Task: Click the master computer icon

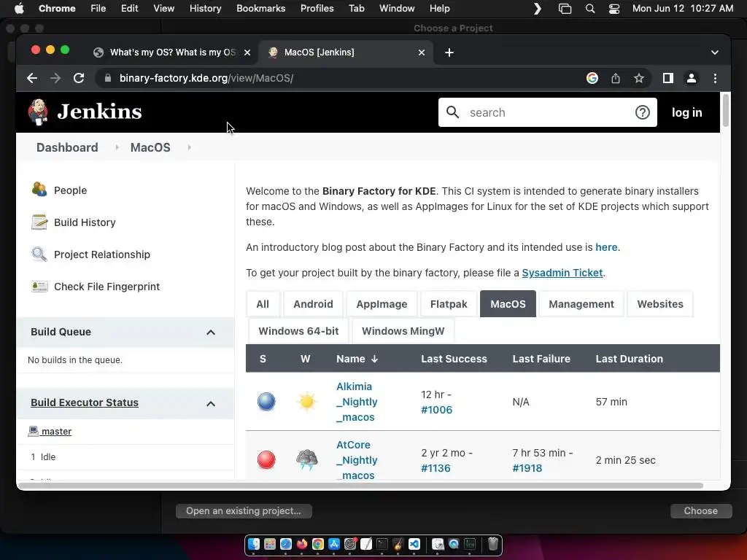Action: 33,431
